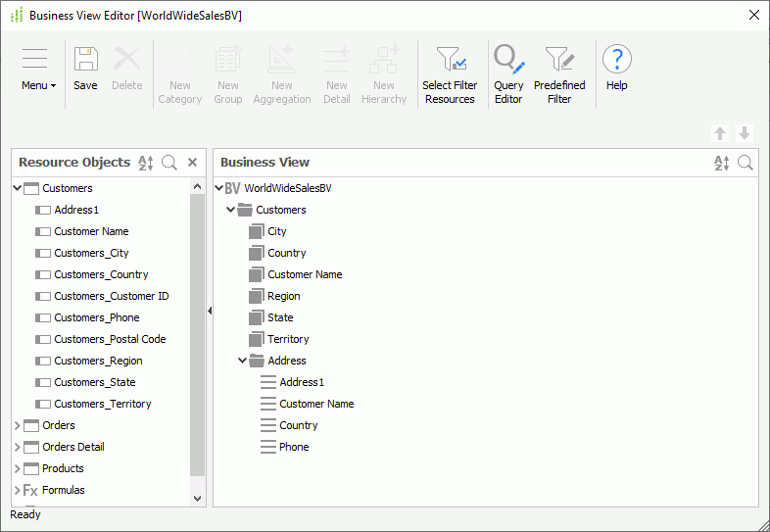Search within the Business View panel

(x=746, y=163)
